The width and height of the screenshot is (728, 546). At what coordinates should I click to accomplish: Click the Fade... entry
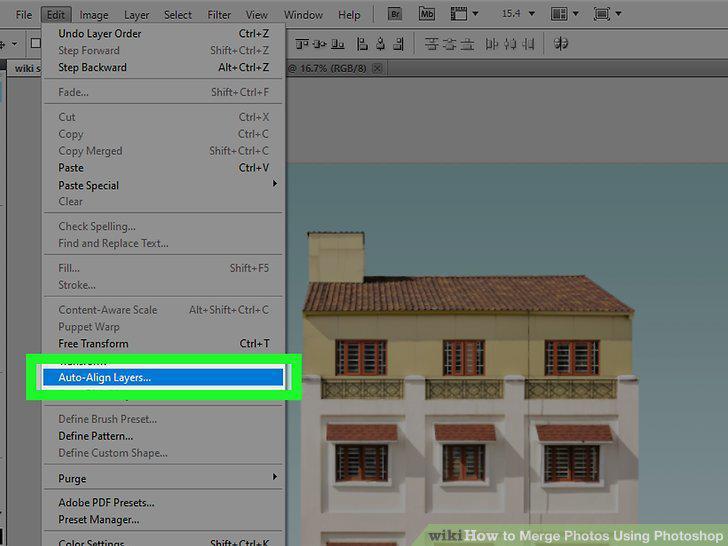point(164,92)
